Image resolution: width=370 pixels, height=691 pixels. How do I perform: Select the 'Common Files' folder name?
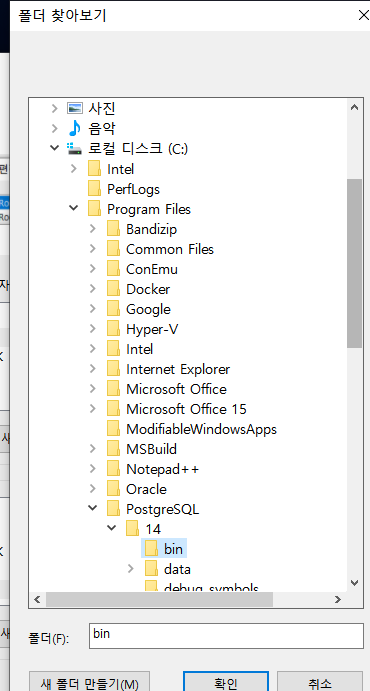point(170,249)
